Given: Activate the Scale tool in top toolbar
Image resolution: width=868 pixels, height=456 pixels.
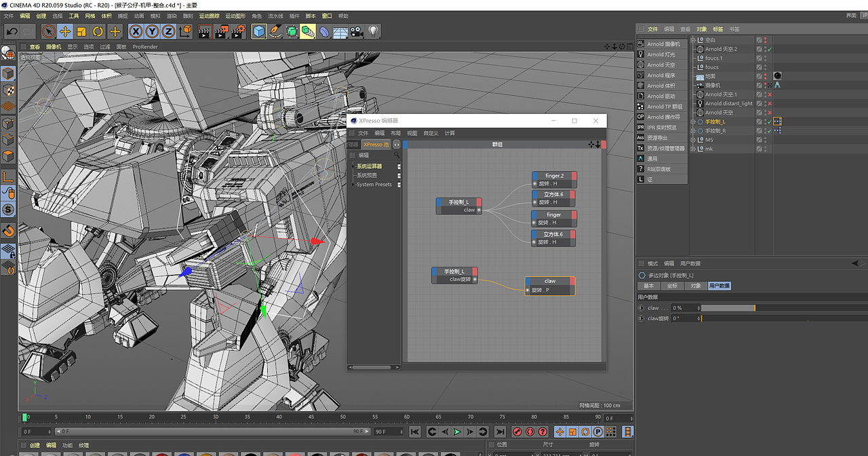Looking at the screenshot, I should [81, 31].
